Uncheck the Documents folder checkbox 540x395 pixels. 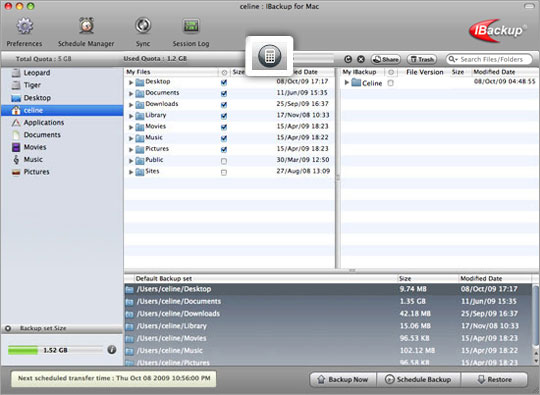tap(224, 93)
